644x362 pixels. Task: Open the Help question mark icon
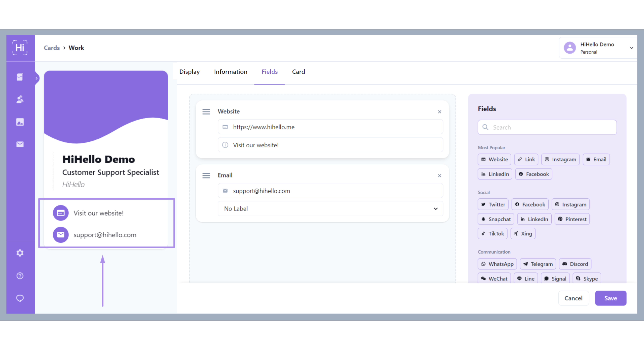click(x=20, y=276)
